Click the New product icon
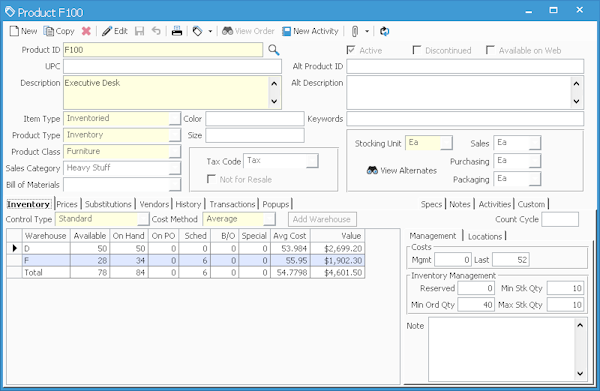Screen dimensions: 600x391 14,31
